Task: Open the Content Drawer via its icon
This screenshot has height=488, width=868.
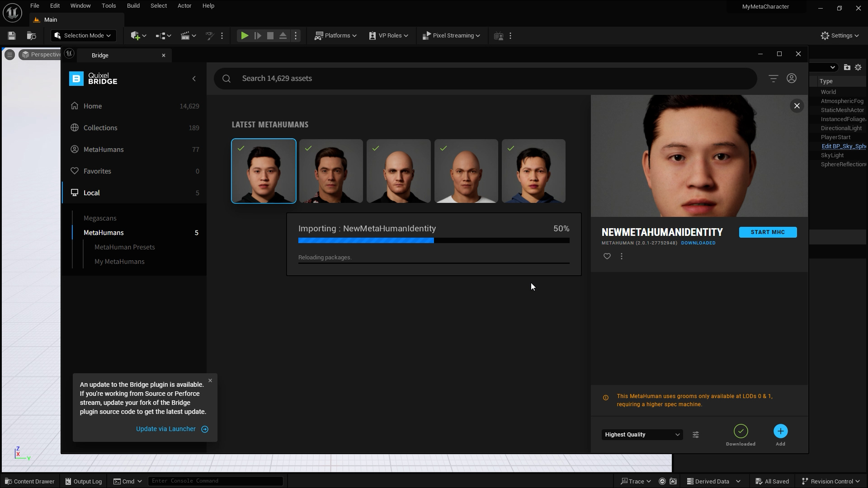Action: [x=29, y=481]
